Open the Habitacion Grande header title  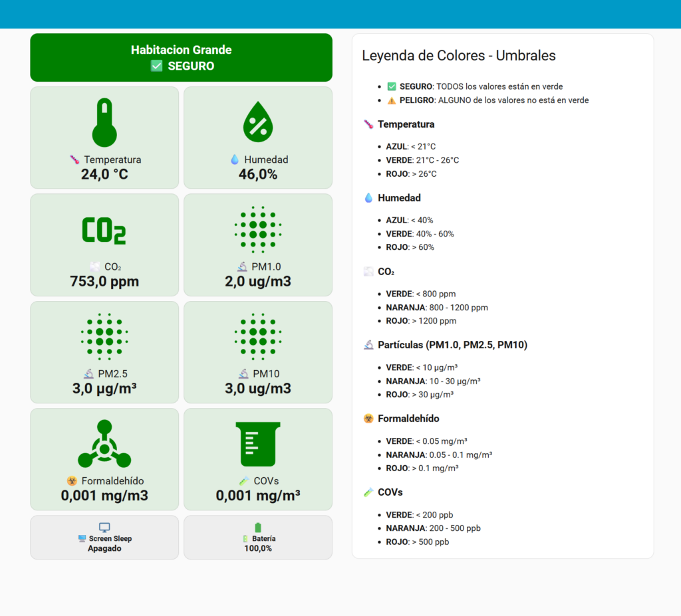pos(181,50)
